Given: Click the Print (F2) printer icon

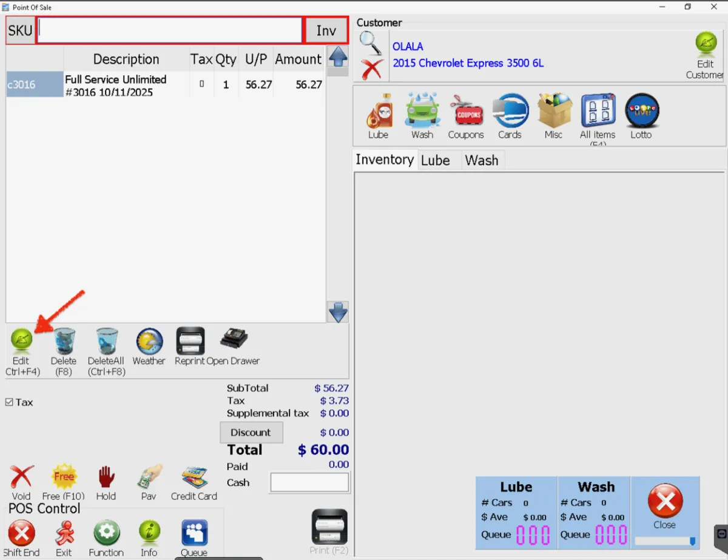Looking at the screenshot, I should (x=329, y=527).
